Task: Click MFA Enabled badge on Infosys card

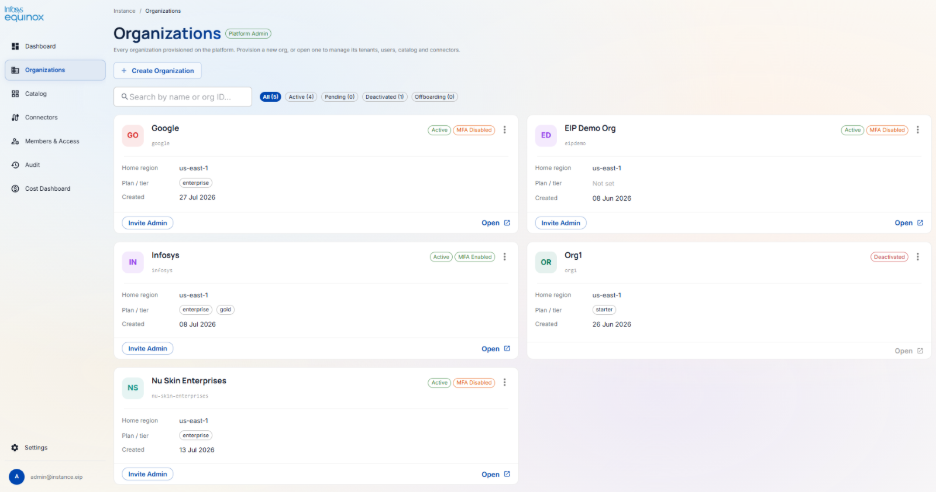Action: (x=475, y=257)
